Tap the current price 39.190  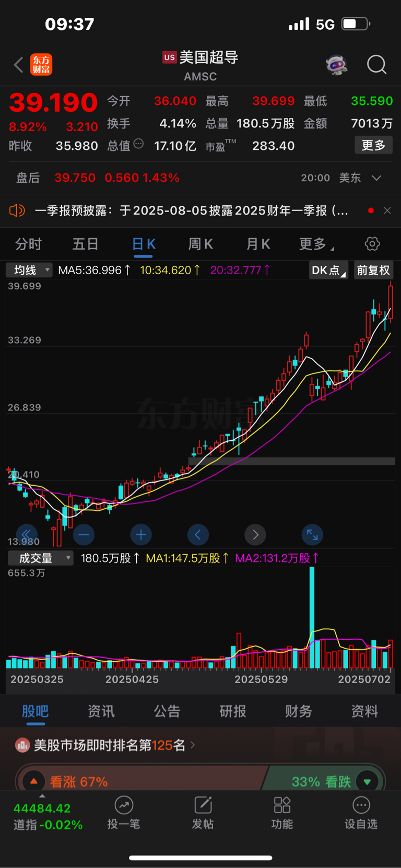pyautogui.click(x=53, y=102)
